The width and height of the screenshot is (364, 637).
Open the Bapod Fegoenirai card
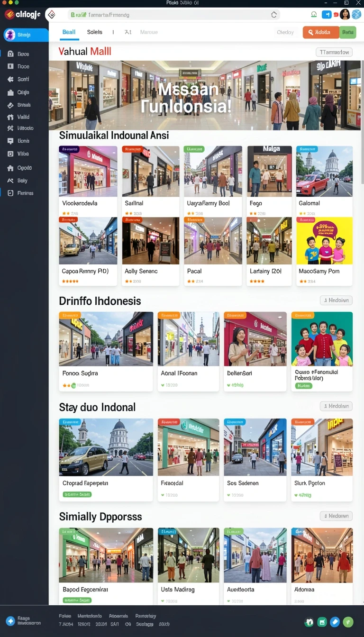tap(106, 566)
